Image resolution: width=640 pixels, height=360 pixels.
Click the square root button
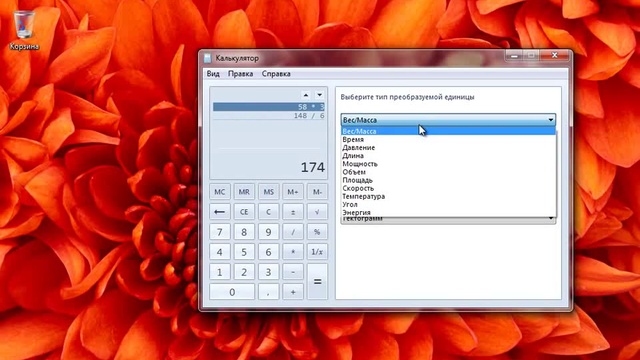317,212
